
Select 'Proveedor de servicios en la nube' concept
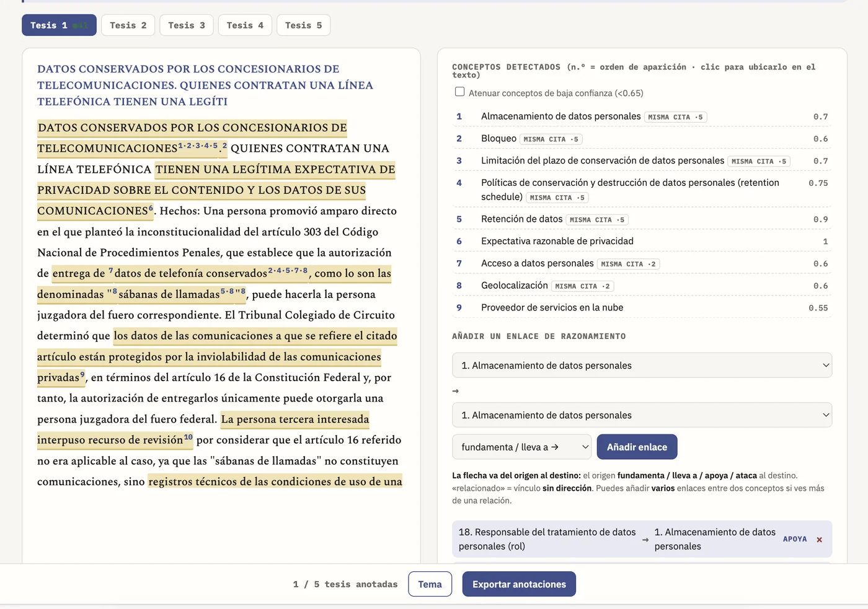pos(642,308)
